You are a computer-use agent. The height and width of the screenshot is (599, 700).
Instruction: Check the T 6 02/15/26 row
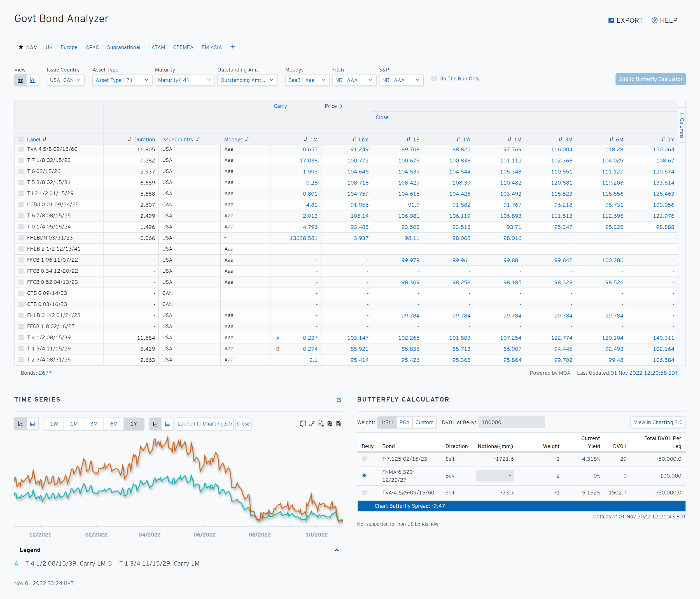click(21, 171)
